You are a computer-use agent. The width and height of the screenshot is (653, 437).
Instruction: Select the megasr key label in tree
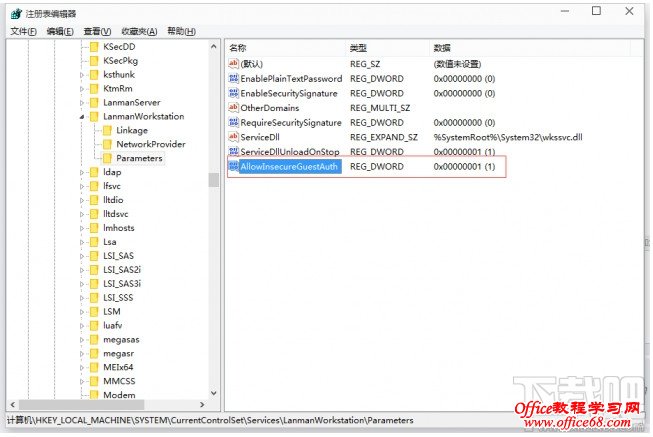click(x=119, y=353)
